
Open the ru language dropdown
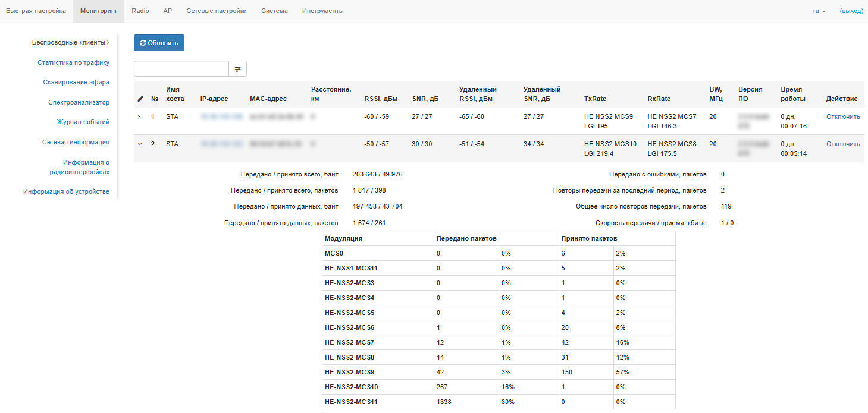click(819, 11)
